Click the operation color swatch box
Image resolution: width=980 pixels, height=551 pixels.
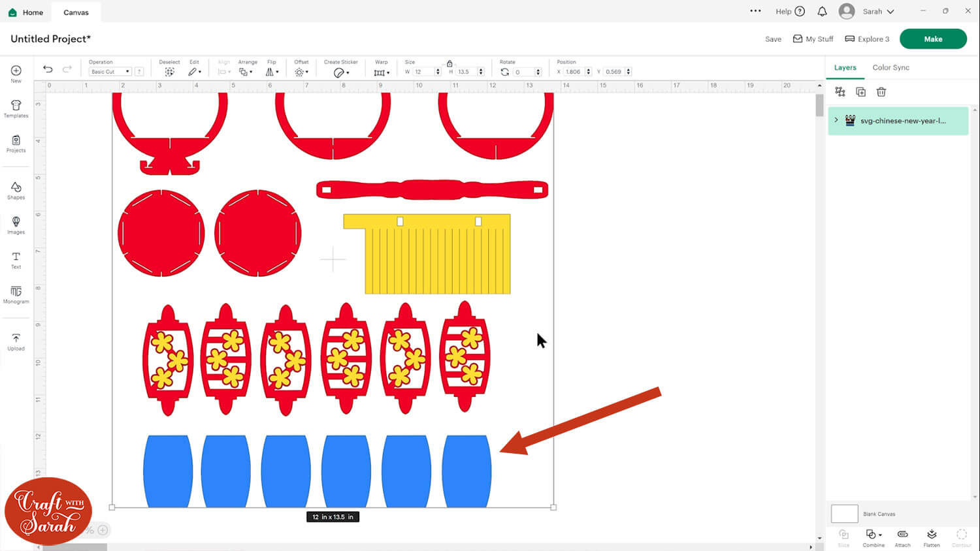(139, 72)
